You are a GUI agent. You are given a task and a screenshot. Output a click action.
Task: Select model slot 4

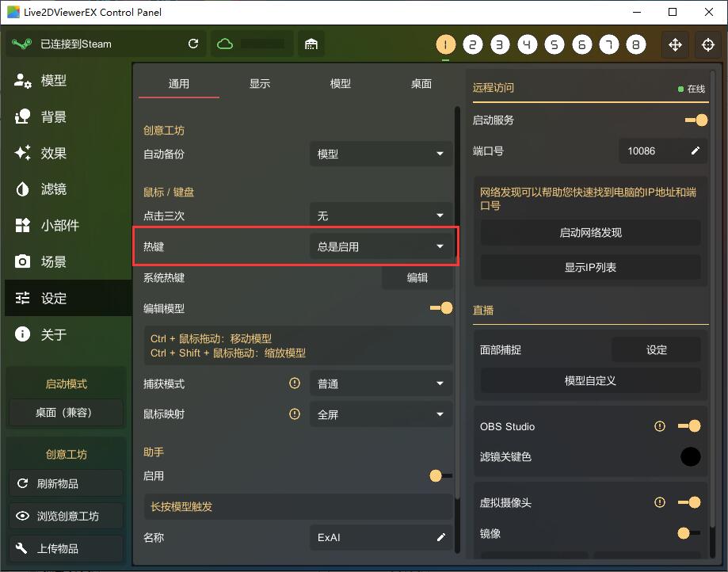click(528, 44)
